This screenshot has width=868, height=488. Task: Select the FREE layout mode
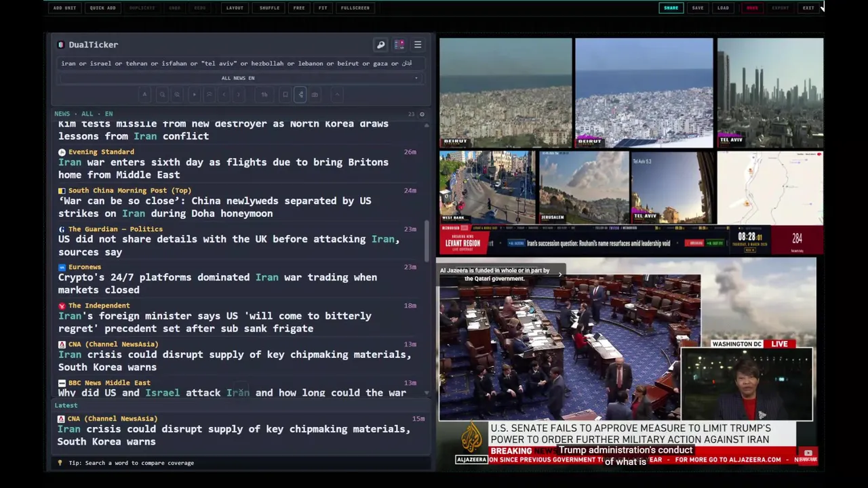click(299, 8)
